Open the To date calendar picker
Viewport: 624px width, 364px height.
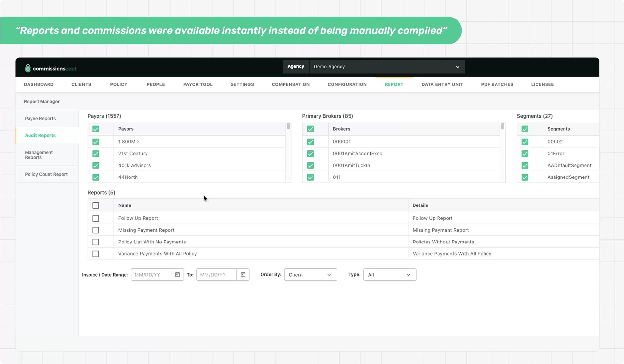point(243,274)
